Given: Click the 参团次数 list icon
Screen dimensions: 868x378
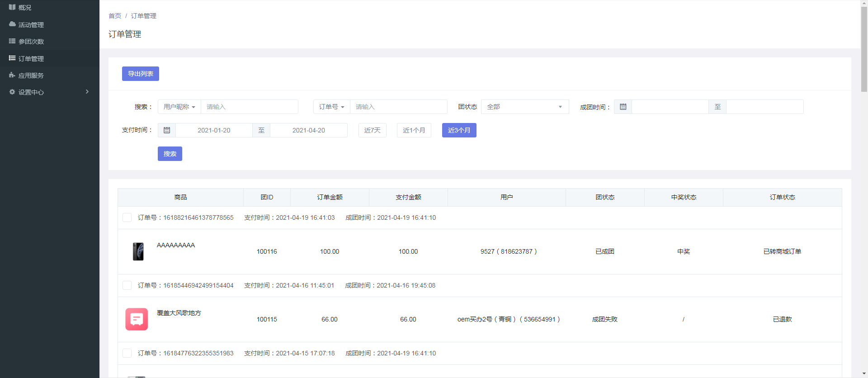Looking at the screenshot, I should point(12,41).
